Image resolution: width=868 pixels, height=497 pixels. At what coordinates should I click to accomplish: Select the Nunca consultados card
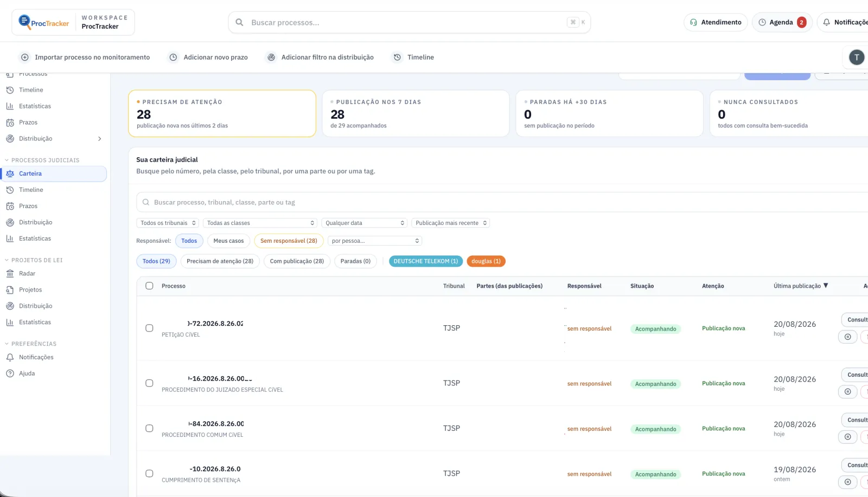(x=790, y=113)
